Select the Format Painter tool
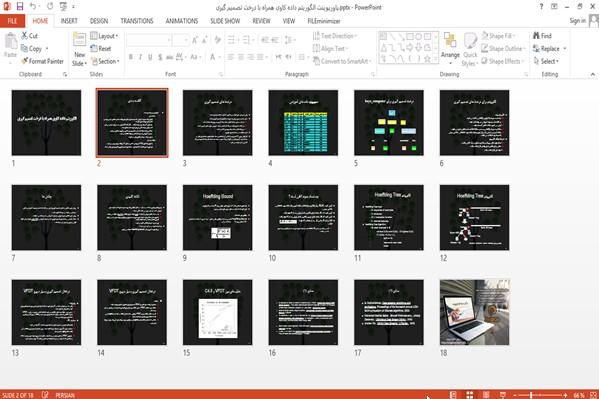This screenshot has width=599, height=399. (x=42, y=61)
